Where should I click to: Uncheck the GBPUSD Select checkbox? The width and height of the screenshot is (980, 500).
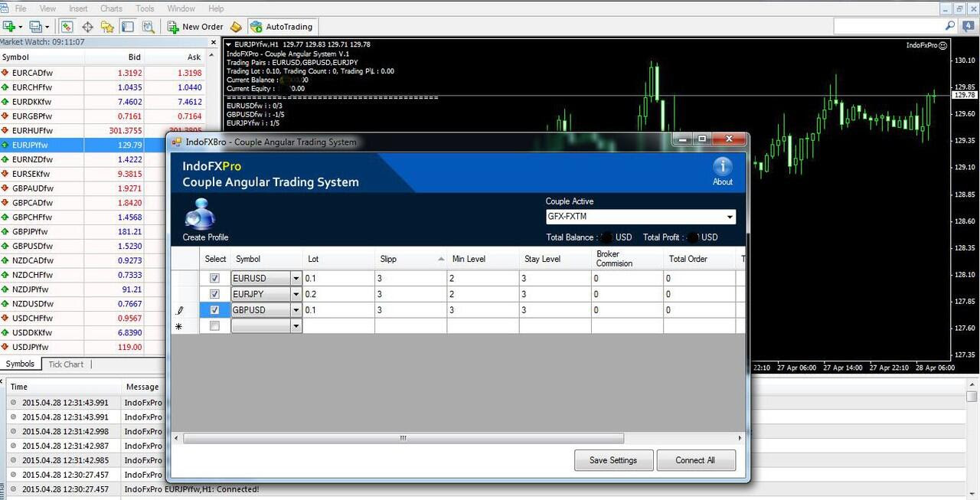pyautogui.click(x=214, y=310)
